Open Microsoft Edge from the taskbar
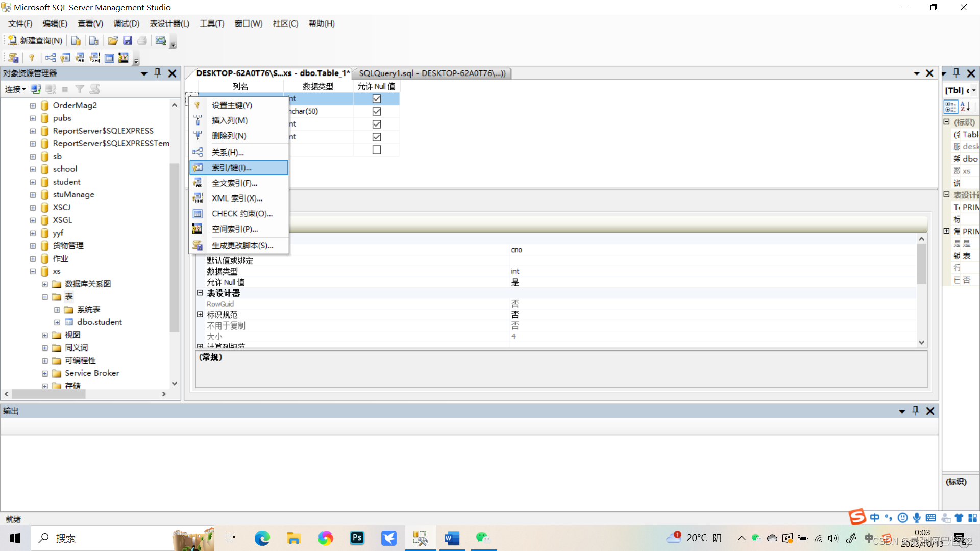This screenshot has width=980, height=551. tap(262, 538)
